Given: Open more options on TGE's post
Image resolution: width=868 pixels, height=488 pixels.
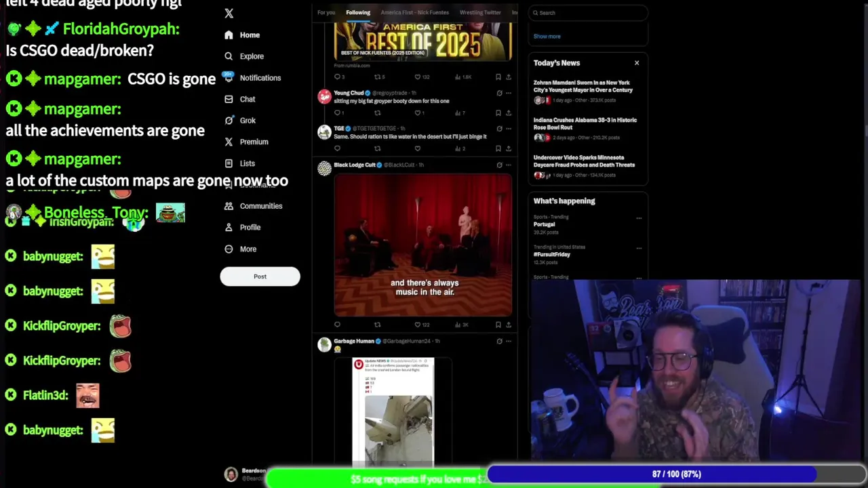Looking at the screenshot, I should (509, 128).
